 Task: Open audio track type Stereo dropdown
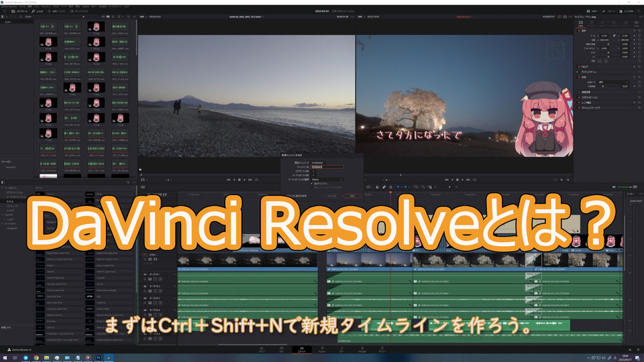[x=327, y=180]
